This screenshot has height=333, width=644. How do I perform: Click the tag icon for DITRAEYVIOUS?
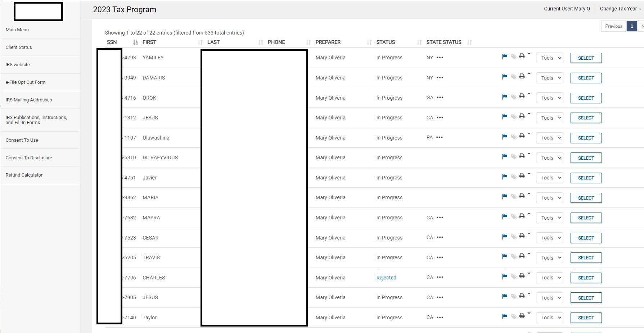coord(514,156)
